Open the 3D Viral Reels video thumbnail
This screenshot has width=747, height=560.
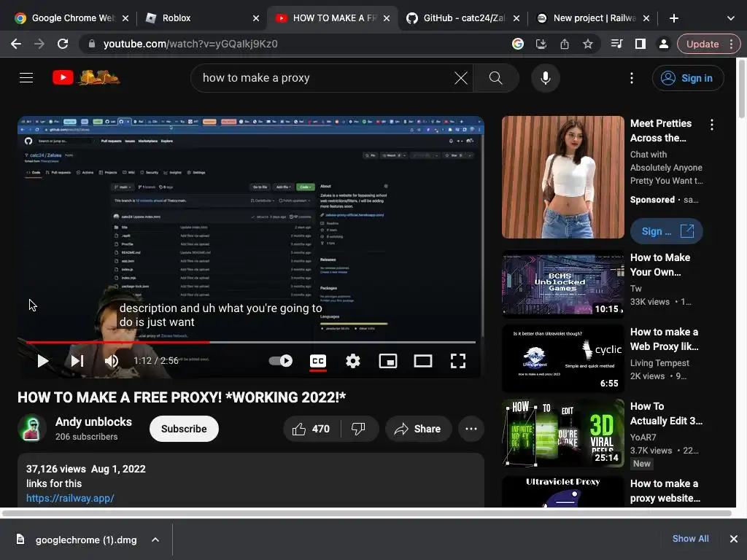563,433
